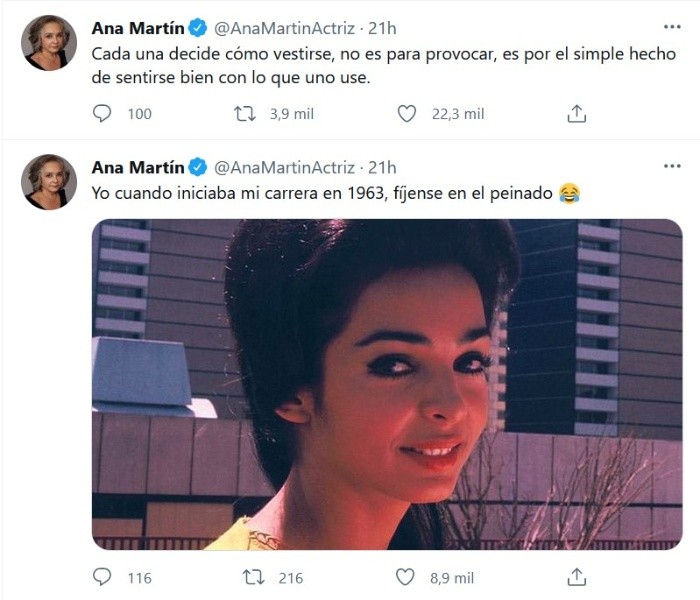Open the 21h timestamp of second tweet
Image resolution: width=700 pixels, height=600 pixels.
(382, 167)
